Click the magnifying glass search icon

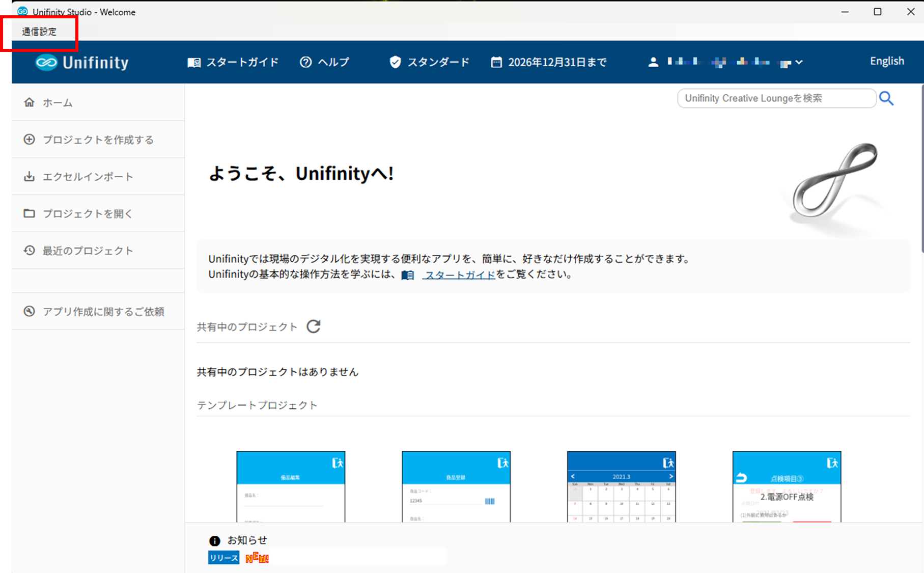point(886,98)
